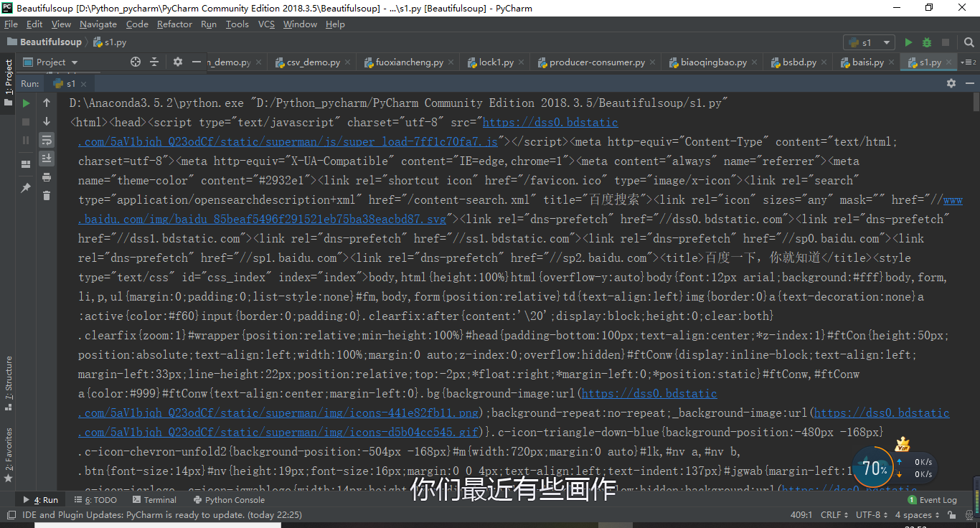
Task: Run s1 from the top toolbar play icon
Action: point(909,42)
